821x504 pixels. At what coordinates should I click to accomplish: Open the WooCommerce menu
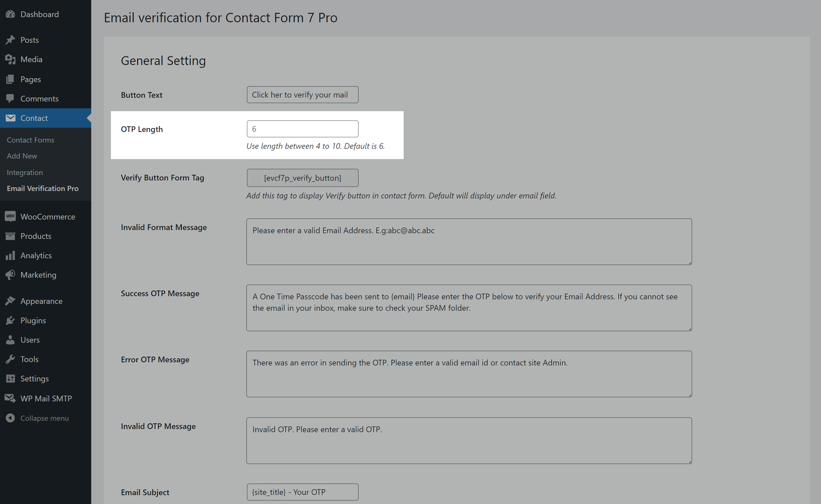(46, 217)
